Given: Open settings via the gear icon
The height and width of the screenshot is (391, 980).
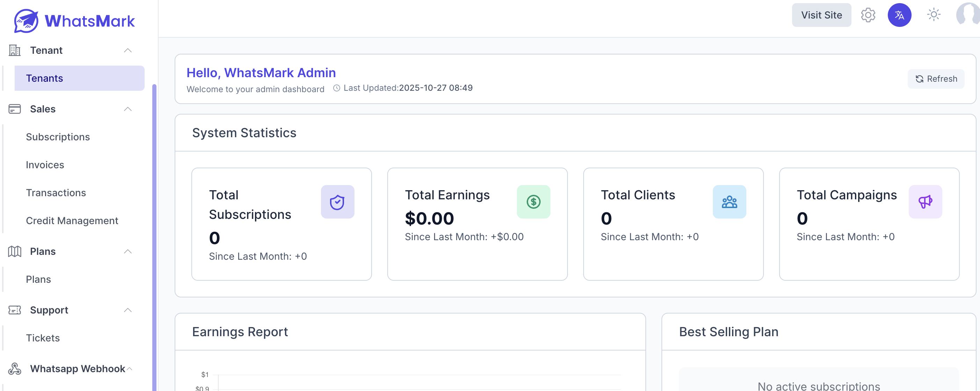Looking at the screenshot, I should pos(868,15).
